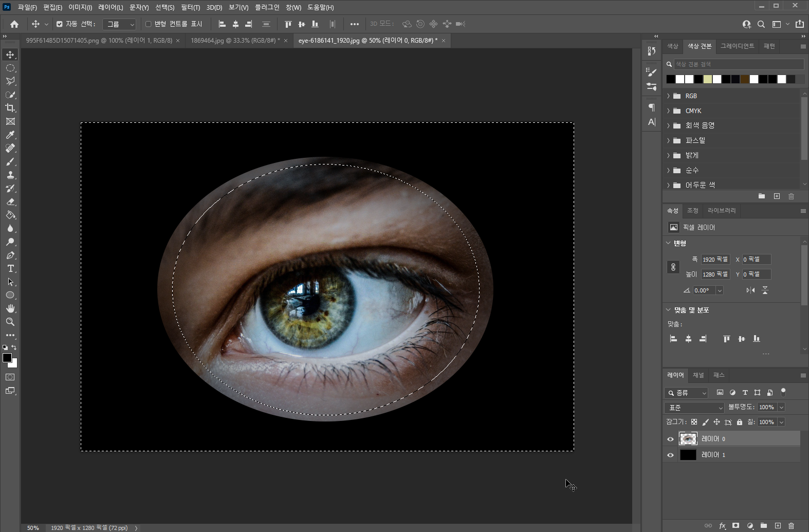Select the Crop tool
Viewport: 809px width, 532px height.
tap(10, 108)
